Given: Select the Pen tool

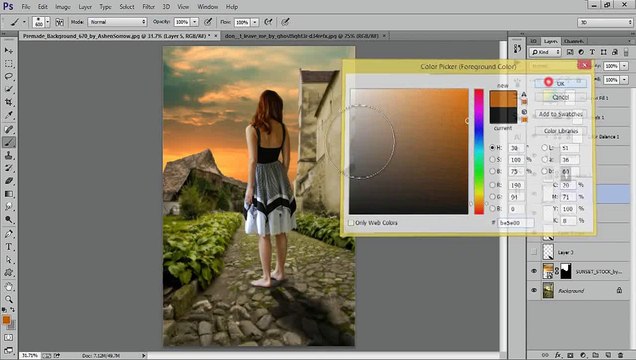Looking at the screenshot, I should [9, 234].
